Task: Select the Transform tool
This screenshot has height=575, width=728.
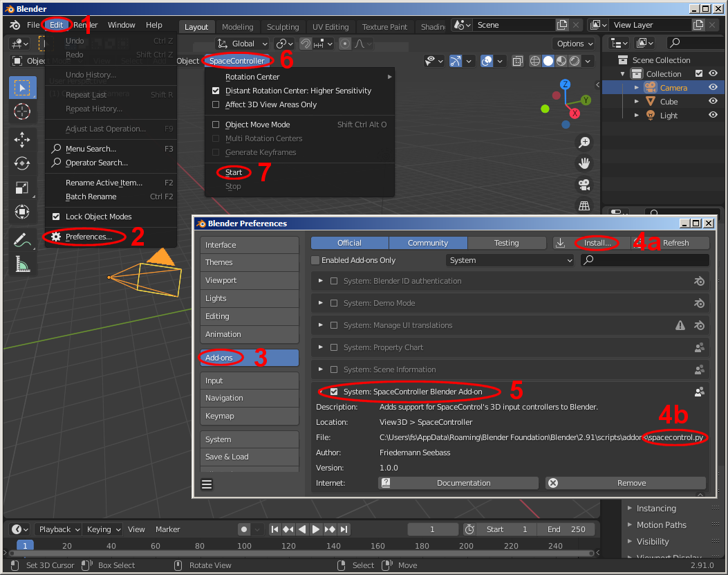Action: pyautogui.click(x=22, y=212)
